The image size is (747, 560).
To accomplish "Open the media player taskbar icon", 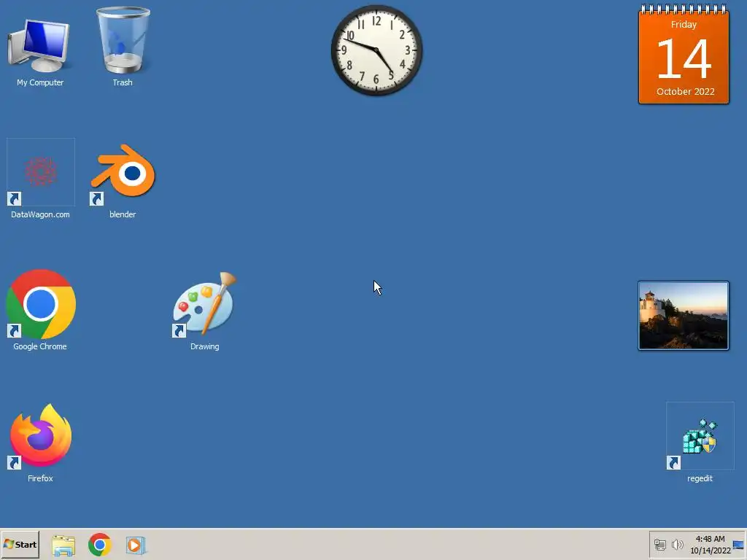I will [x=135, y=545].
